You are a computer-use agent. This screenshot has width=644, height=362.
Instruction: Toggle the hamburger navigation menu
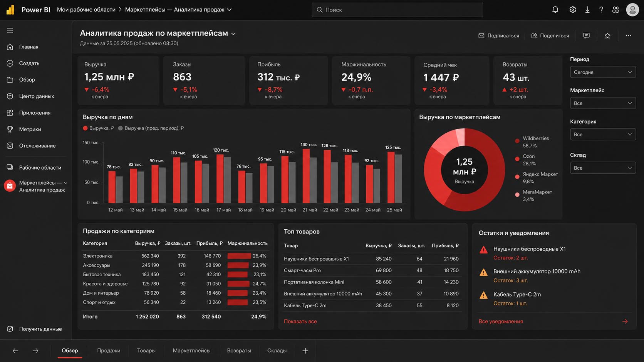[x=10, y=30]
